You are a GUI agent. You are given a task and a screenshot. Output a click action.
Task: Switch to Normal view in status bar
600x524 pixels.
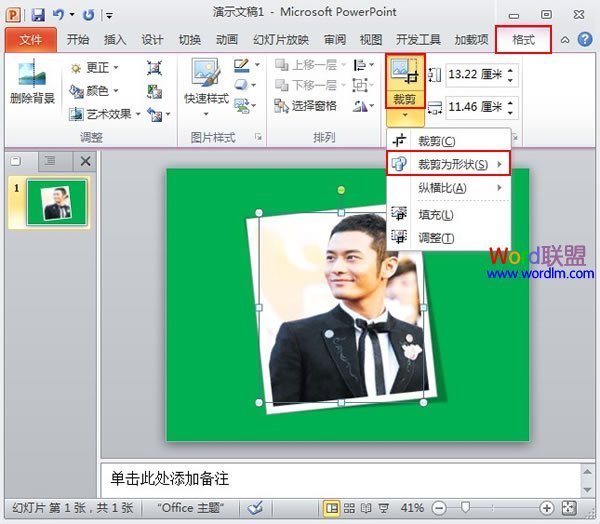click(x=331, y=508)
